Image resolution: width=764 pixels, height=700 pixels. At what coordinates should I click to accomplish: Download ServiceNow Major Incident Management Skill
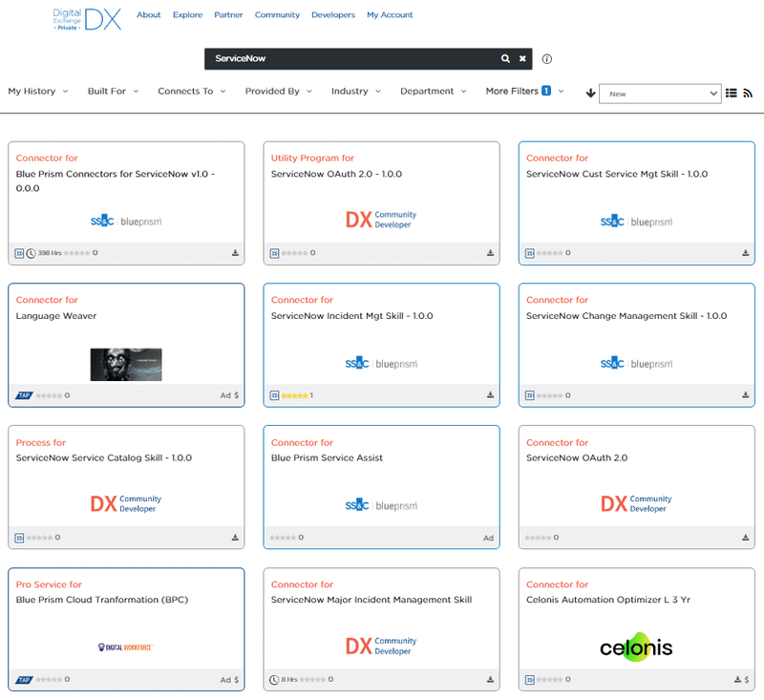pyautogui.click(x=490, y=680)
